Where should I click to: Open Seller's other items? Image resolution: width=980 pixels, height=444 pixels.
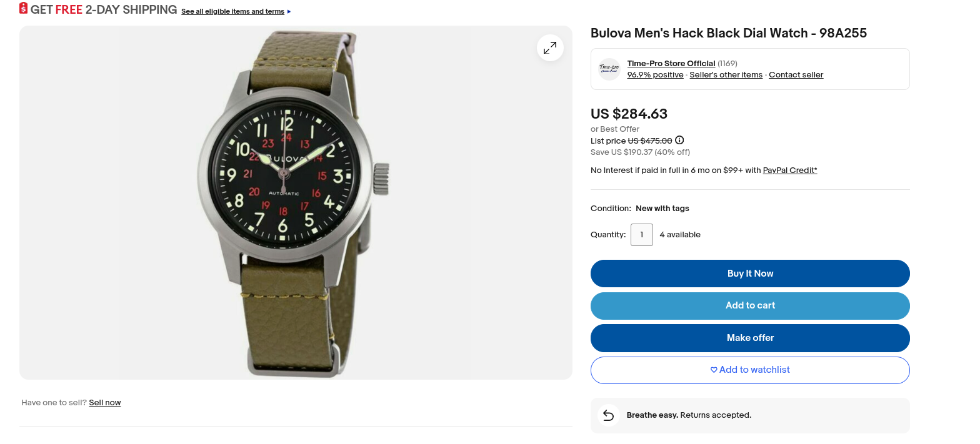[x=726, y=75]
